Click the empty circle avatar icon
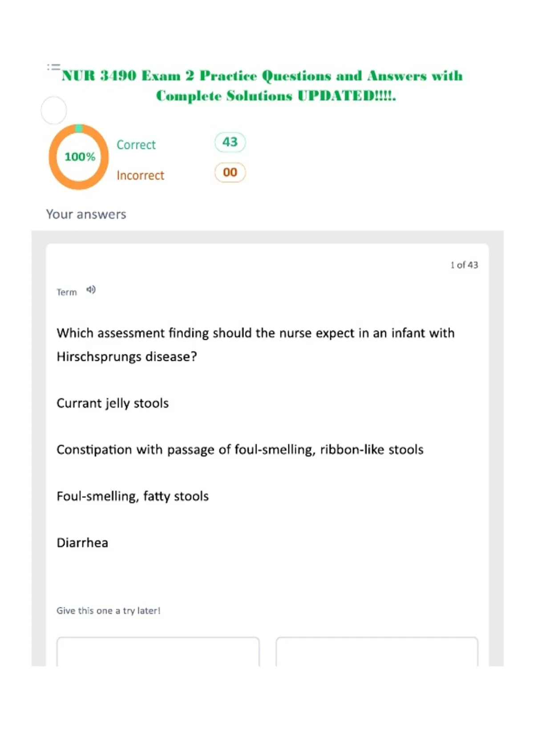 coord(54,110)
